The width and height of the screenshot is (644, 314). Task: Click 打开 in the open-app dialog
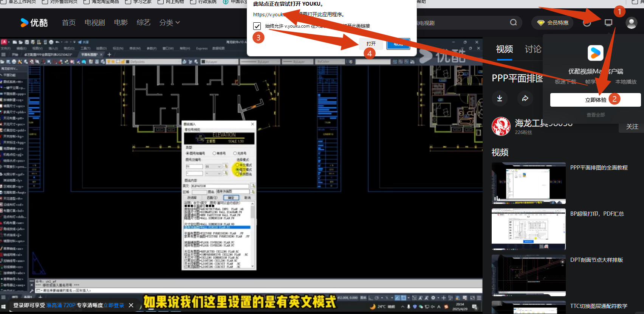click(x=371, y=44)
